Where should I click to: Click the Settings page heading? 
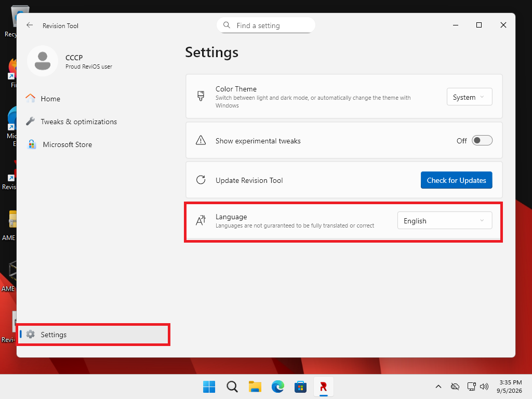tap(212, 52)
